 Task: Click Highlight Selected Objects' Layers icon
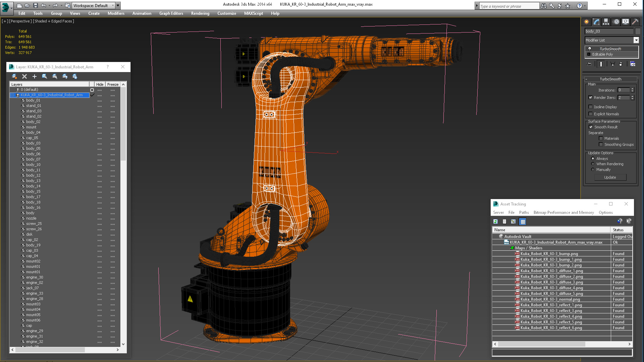(55, 76)
